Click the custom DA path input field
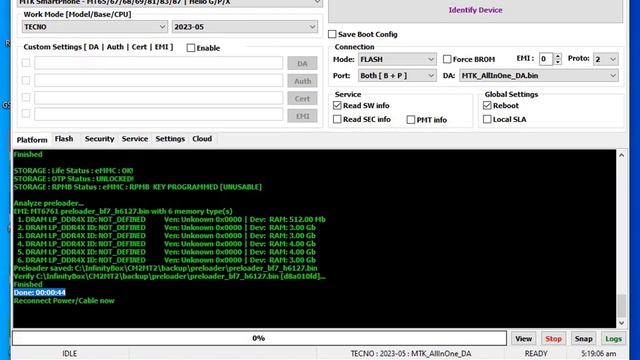640x360 pixels. click(x=158, y=63)
